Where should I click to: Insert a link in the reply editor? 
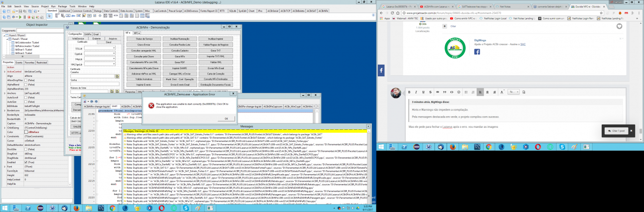click(x=438, y=92)
